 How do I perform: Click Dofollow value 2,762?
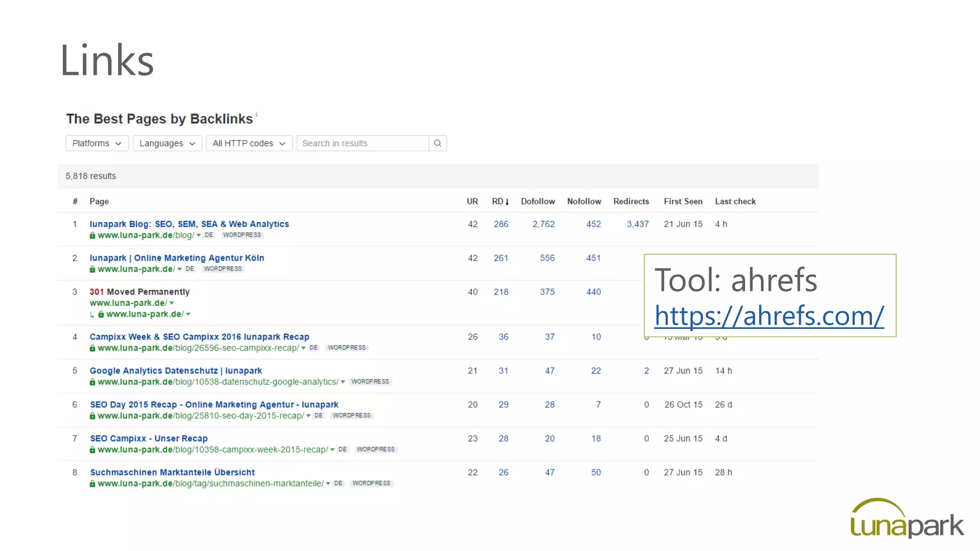click(544, 224)
